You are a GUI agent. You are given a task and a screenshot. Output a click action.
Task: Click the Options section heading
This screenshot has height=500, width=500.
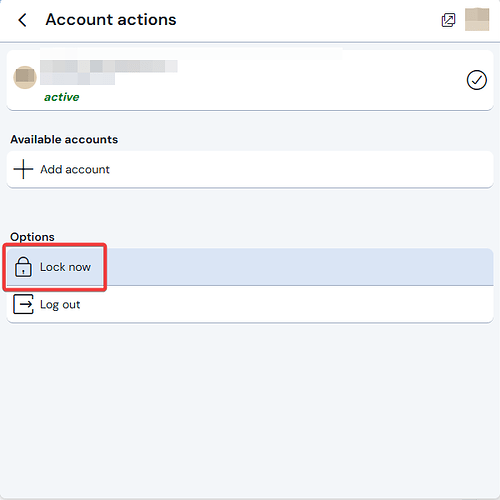(x=32, y=237)
